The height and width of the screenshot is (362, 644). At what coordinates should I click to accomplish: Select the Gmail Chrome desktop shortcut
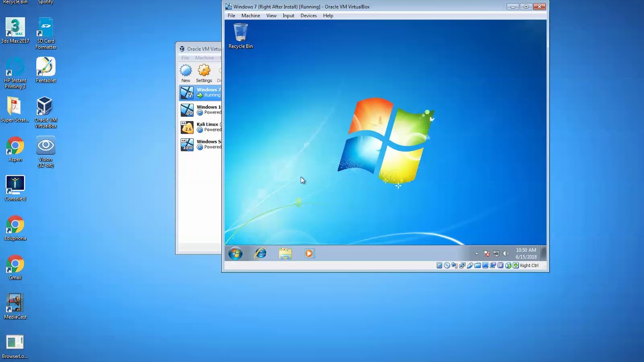coord(15,267)
